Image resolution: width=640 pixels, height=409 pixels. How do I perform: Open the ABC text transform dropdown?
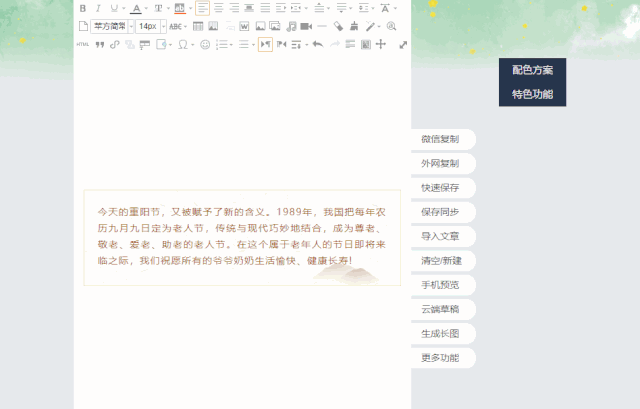[178, 27]
